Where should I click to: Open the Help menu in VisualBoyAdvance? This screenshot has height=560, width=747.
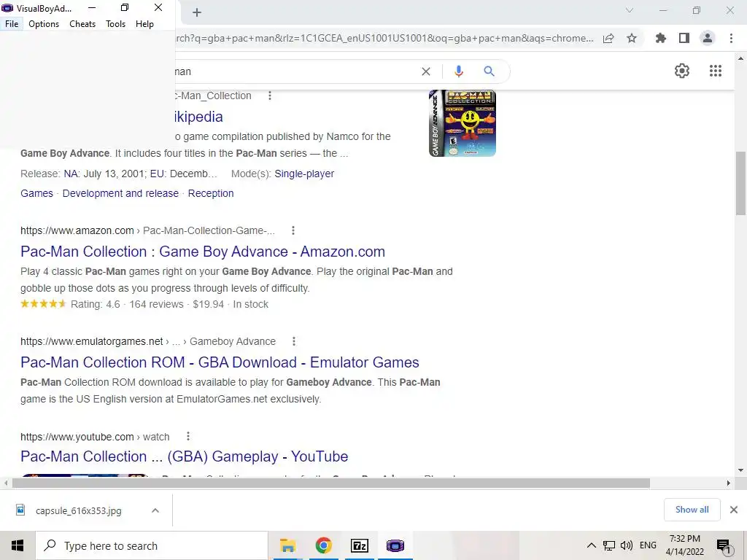(x=145, y=24)
